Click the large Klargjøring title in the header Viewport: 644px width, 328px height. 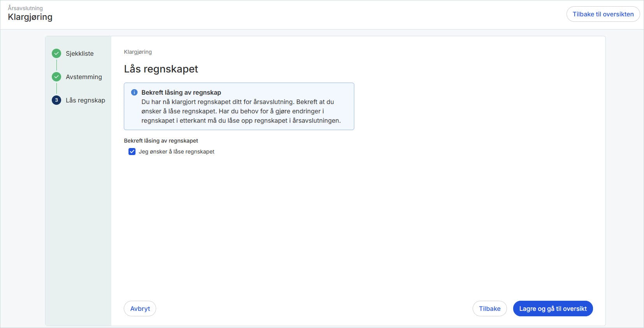(x=30, y=17)
